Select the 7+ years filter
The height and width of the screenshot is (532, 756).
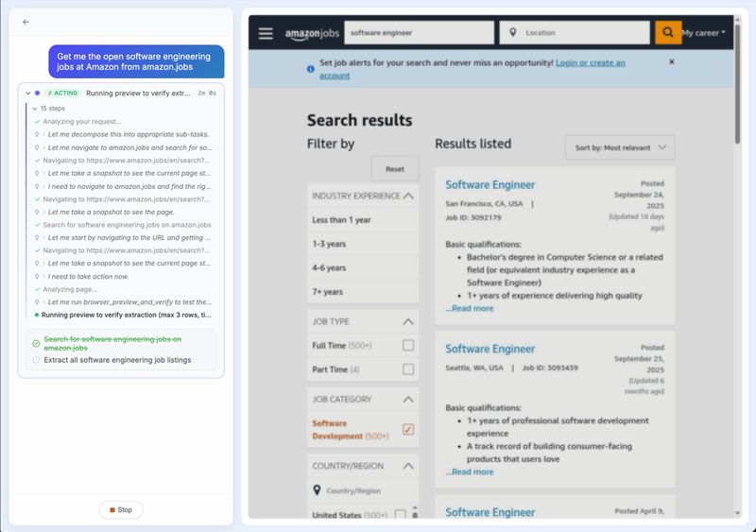tap(363, 292)
